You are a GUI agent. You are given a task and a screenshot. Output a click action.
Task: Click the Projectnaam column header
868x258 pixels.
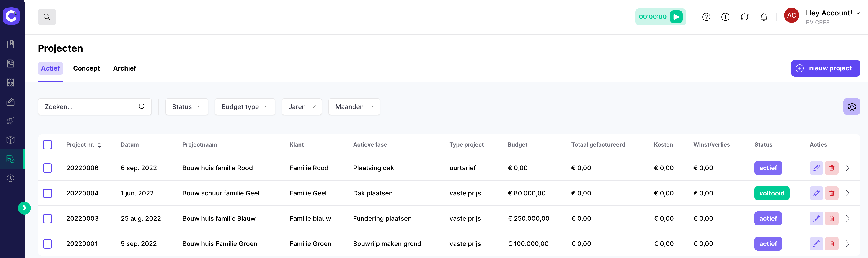point(199,145)
